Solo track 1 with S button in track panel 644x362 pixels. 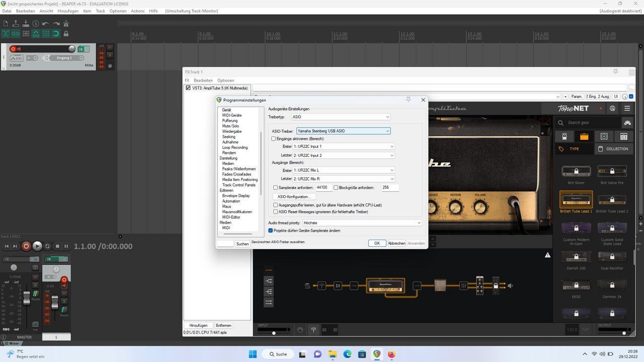tap(110, 54)
